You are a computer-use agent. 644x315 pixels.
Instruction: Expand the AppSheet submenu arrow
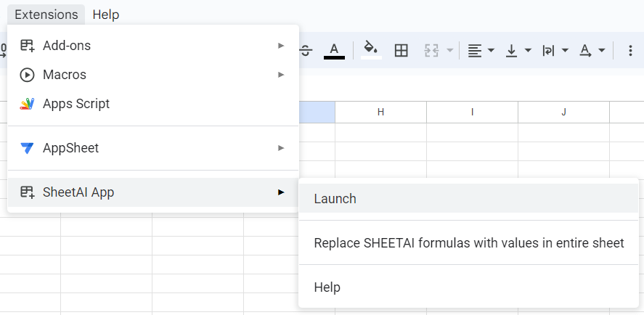[x=281, y=148]
